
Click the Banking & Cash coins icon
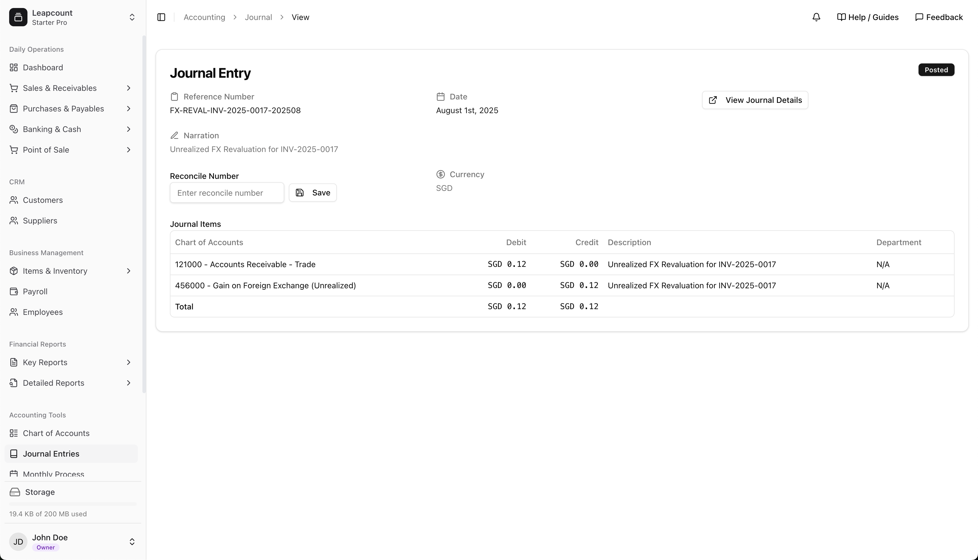pyautogui.click(x=14, y=129)
